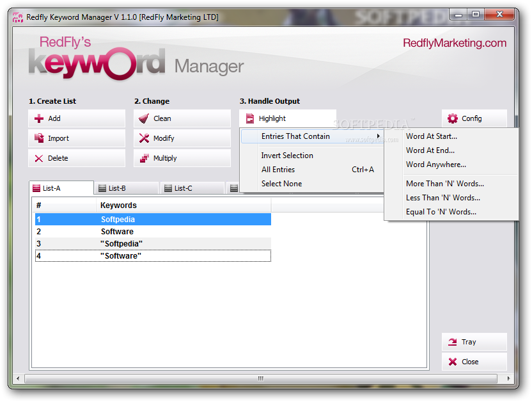This screenshot has height=402, width=532.
Task: Click the Highlight document icon
Action: [250, 118]
